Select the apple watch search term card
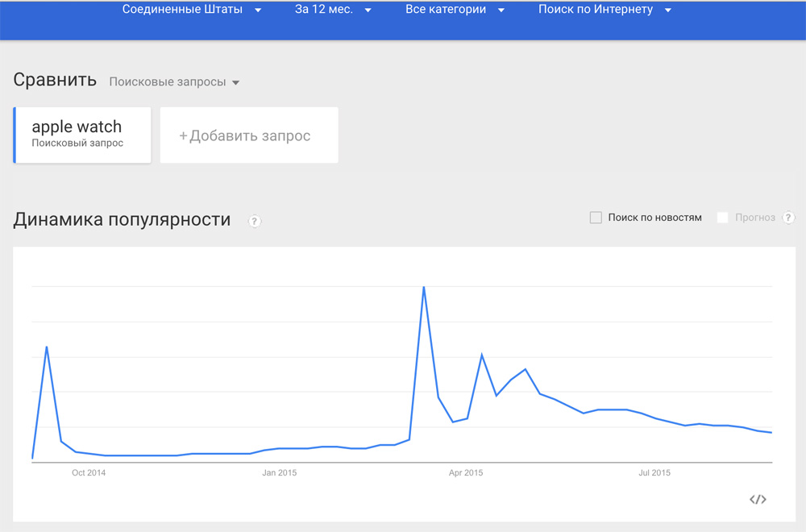Viewport: 806px width, 532px height. point(82,135)
